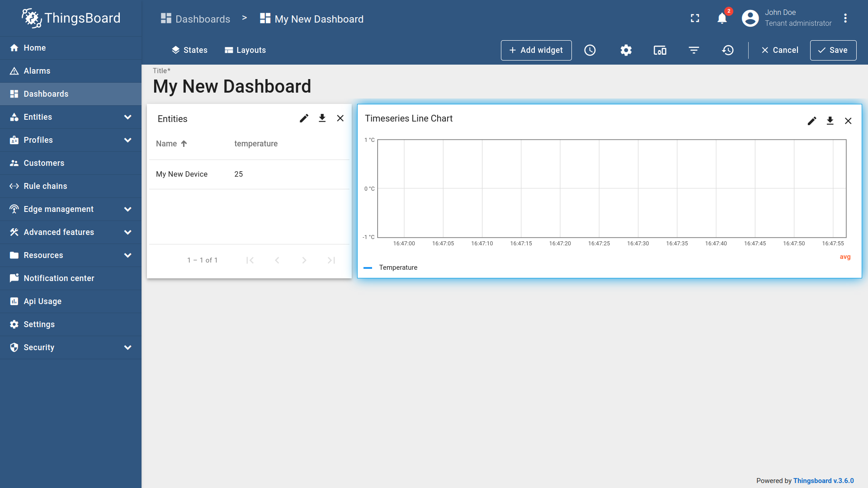Viewport: 868px width, 488px height.
Task: Open the dashboard version history icon
Action: point(728,50)
